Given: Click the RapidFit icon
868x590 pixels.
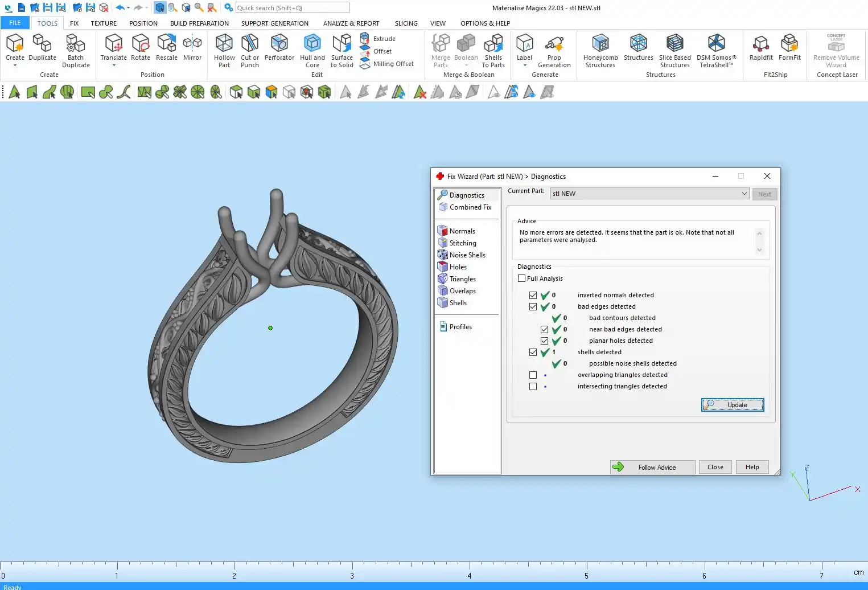Looking at the screenshot, I should click(760, 44).
